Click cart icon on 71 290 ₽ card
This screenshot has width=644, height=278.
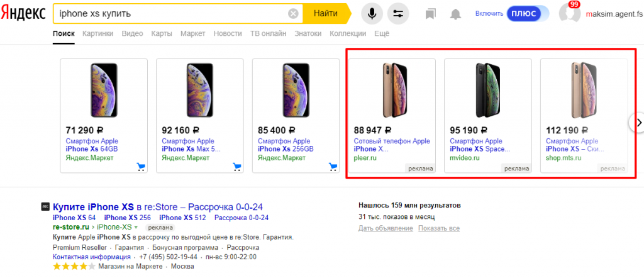coord(140,167)
